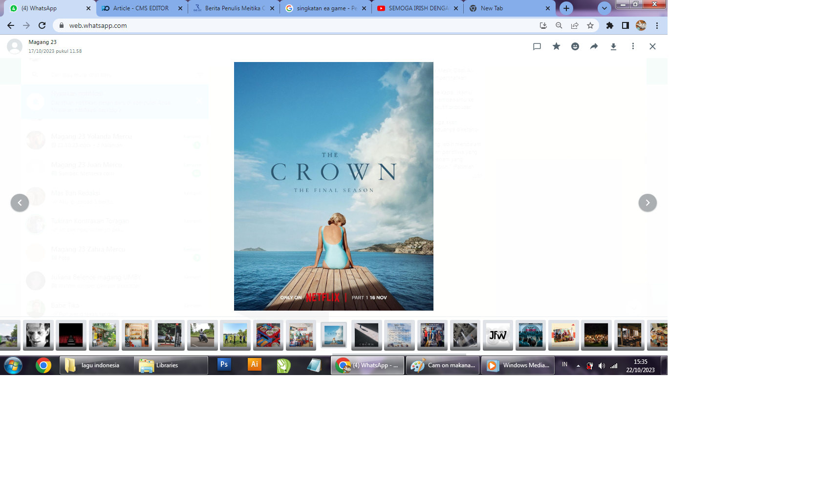
Task: Open emoji reaction picker for the image
Action: (575, 46)
